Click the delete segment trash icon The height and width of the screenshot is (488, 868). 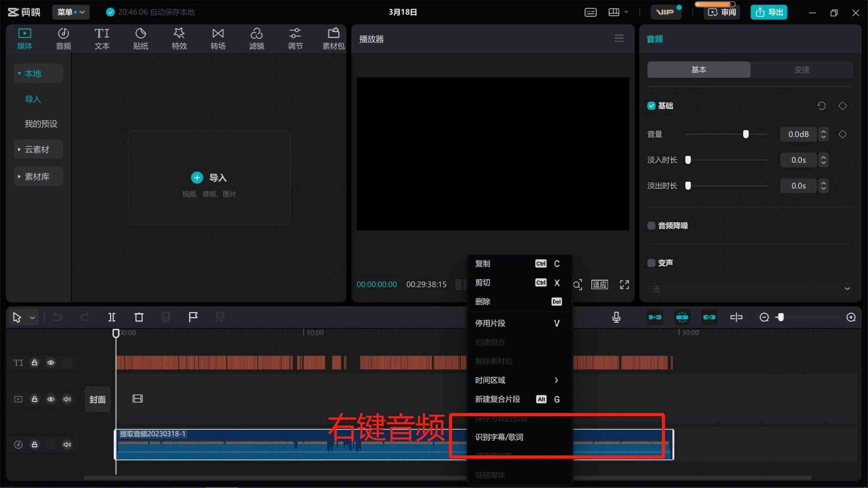click(139, 317)
